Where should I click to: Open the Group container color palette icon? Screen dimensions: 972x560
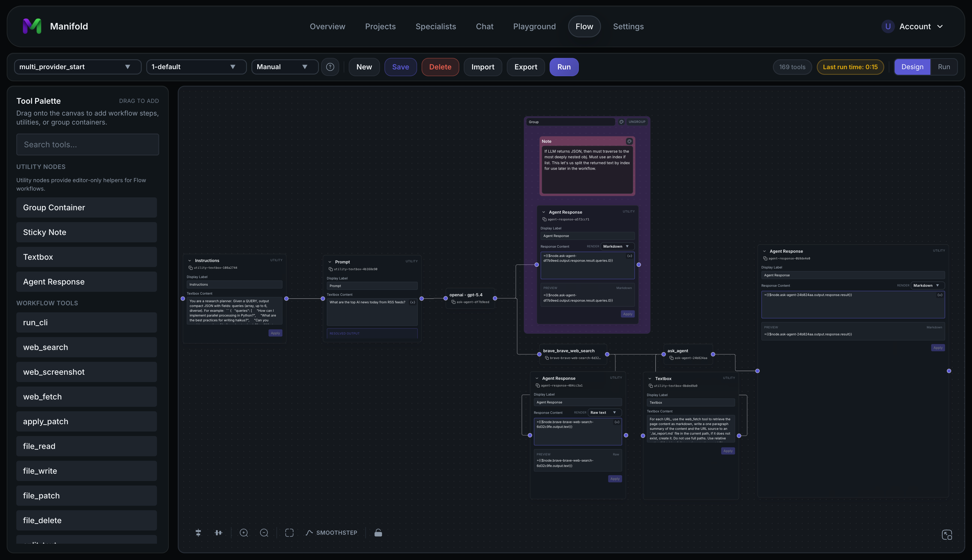pyautogui.click(x=622, y=122)
